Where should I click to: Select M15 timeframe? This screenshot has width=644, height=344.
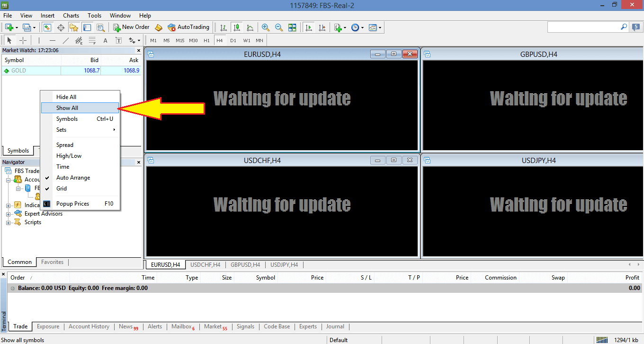coord(180,40)
